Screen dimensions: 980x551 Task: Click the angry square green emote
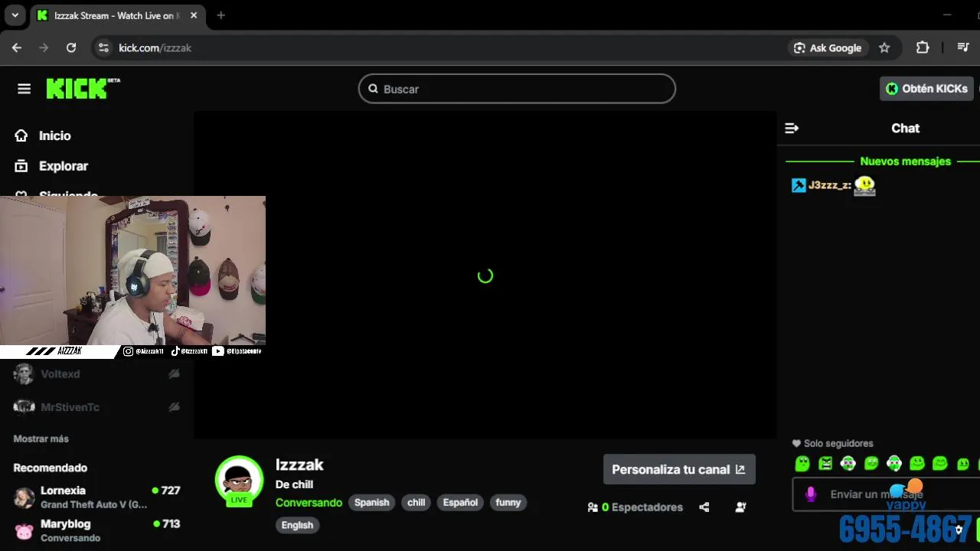point(825,463)
